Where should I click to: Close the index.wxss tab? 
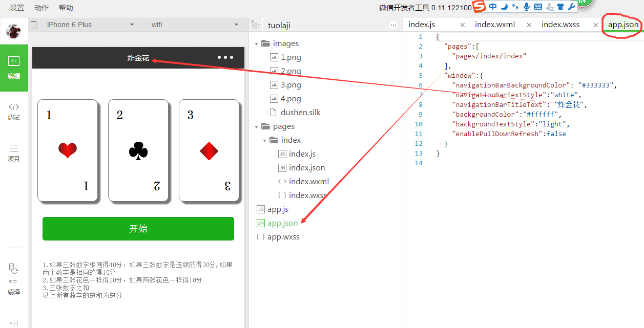[596, 25]
